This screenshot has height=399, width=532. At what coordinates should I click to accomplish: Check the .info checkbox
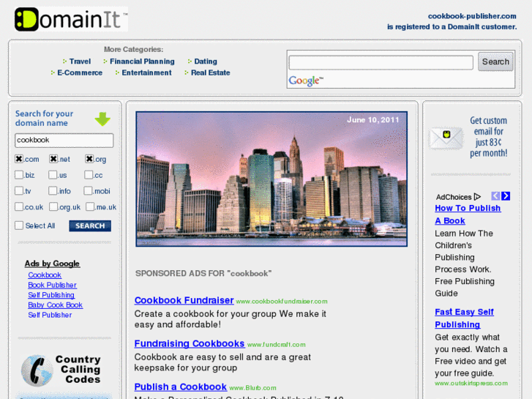53,190
